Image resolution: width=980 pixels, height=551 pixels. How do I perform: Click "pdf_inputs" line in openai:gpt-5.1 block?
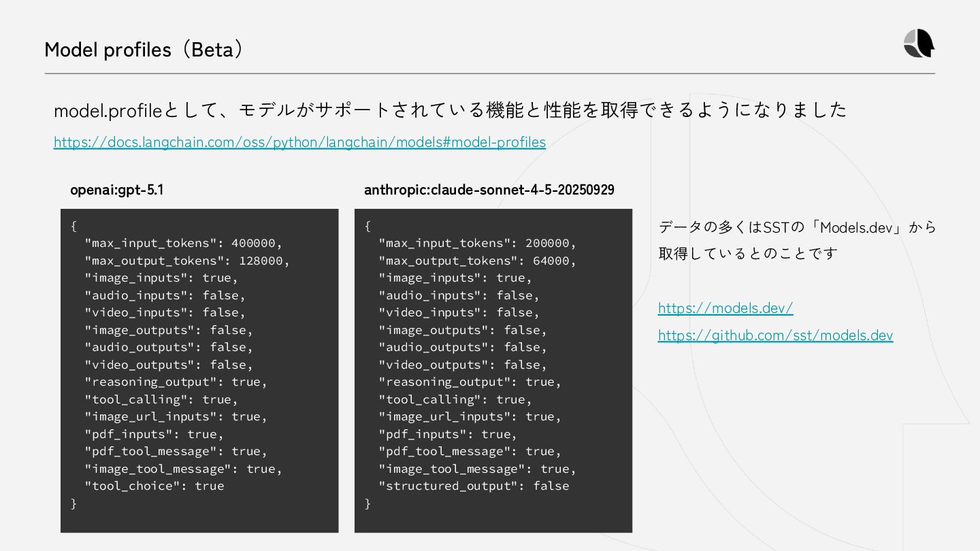tap(154, 434)
